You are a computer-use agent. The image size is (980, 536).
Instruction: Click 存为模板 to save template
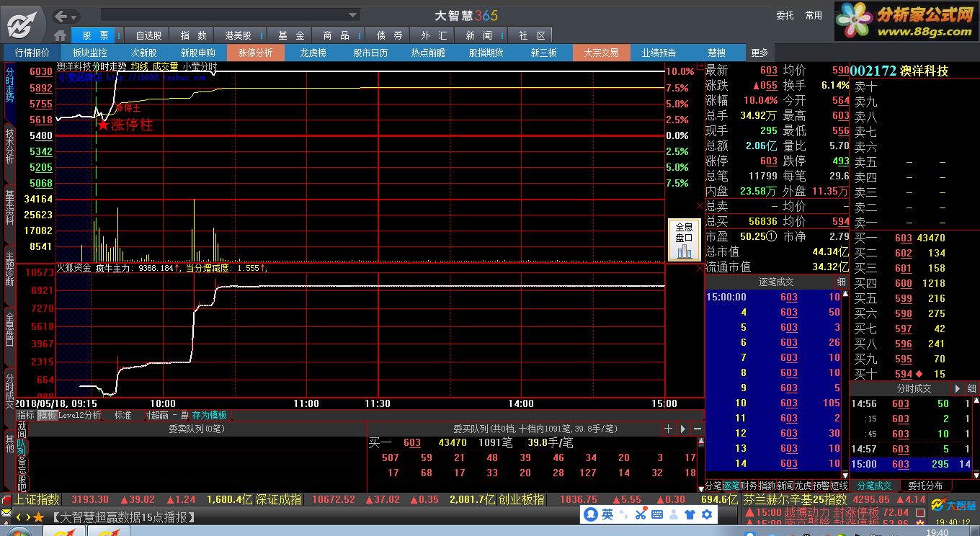(210, 415)
